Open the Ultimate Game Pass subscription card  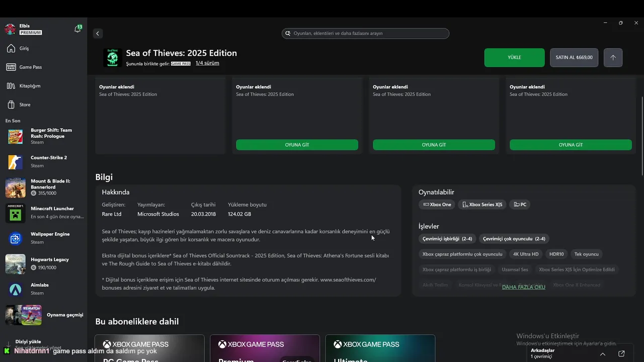[x=380, y=348]
